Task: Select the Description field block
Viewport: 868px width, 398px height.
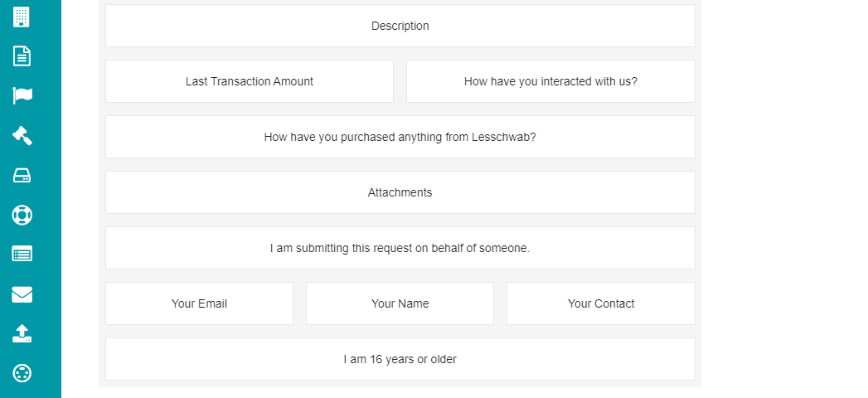Action: [x=400, y=26]
